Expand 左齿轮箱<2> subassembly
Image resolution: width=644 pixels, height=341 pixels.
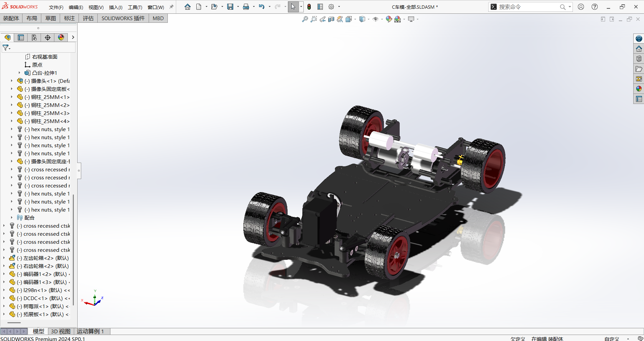click(4, 258)
